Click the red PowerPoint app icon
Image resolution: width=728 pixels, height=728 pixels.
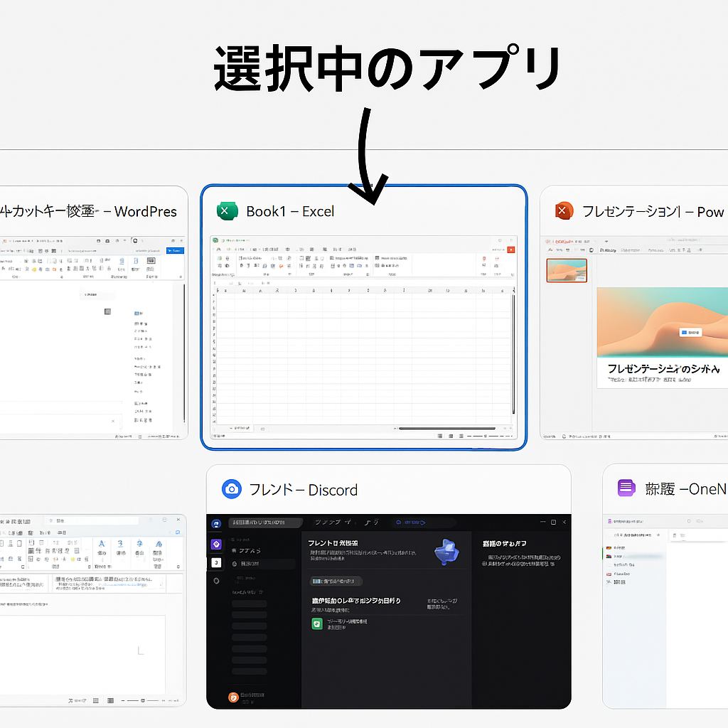point(564,211)
